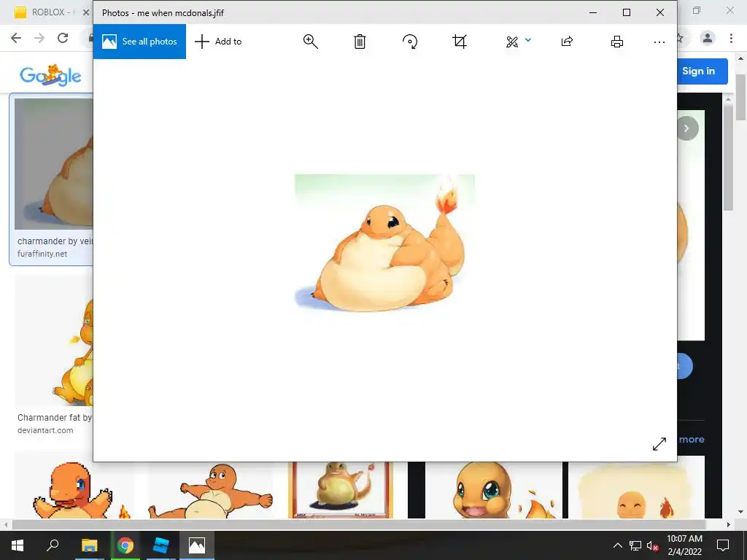Show hidden system tray icons
747x560 pixels.
point(617,545)
